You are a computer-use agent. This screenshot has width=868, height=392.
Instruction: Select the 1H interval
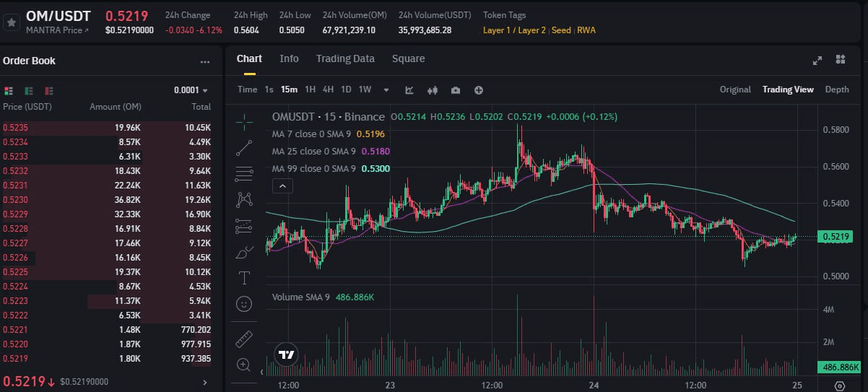310,90
